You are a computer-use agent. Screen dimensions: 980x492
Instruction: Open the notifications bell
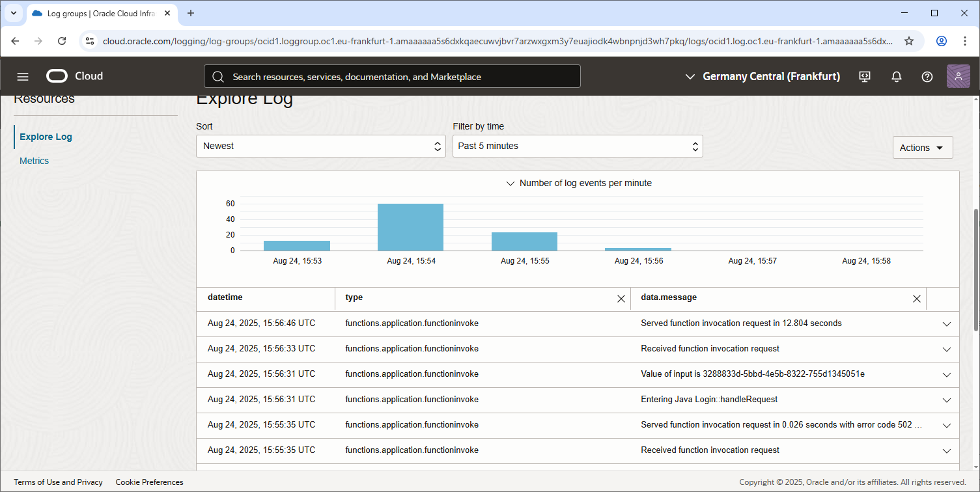[897, 77]
